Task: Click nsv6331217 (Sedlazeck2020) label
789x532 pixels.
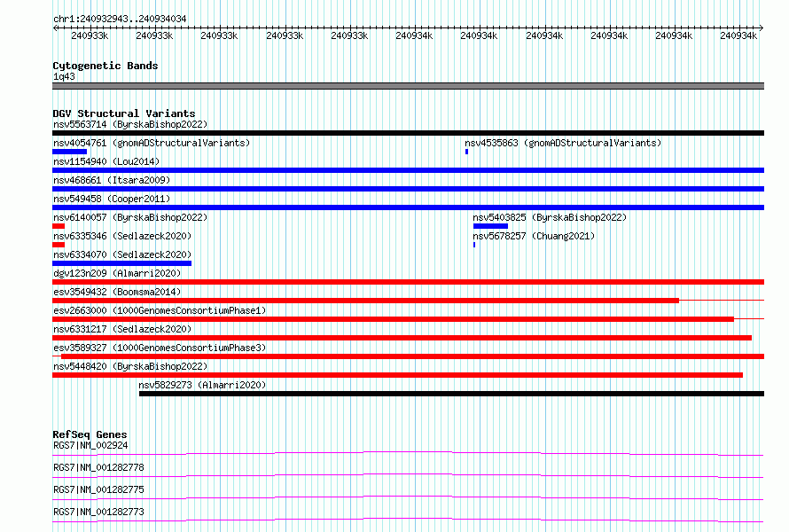Action: tap(122, 329)
